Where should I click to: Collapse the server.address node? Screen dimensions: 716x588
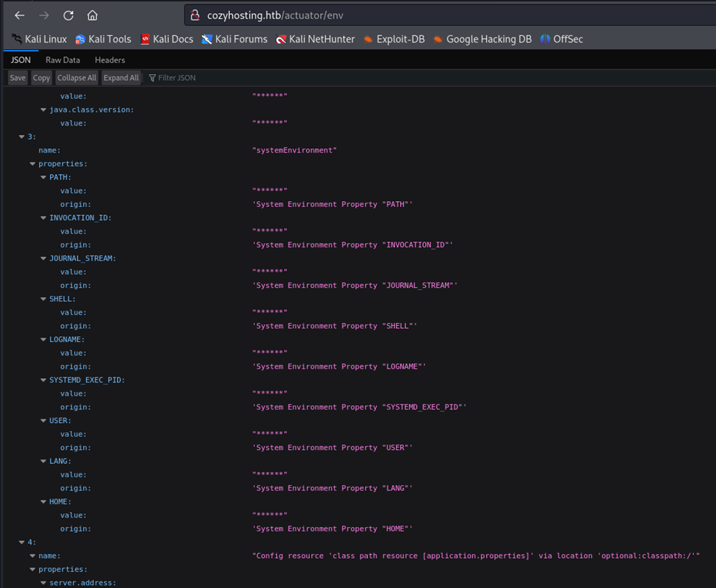click(x=43, y=583)
